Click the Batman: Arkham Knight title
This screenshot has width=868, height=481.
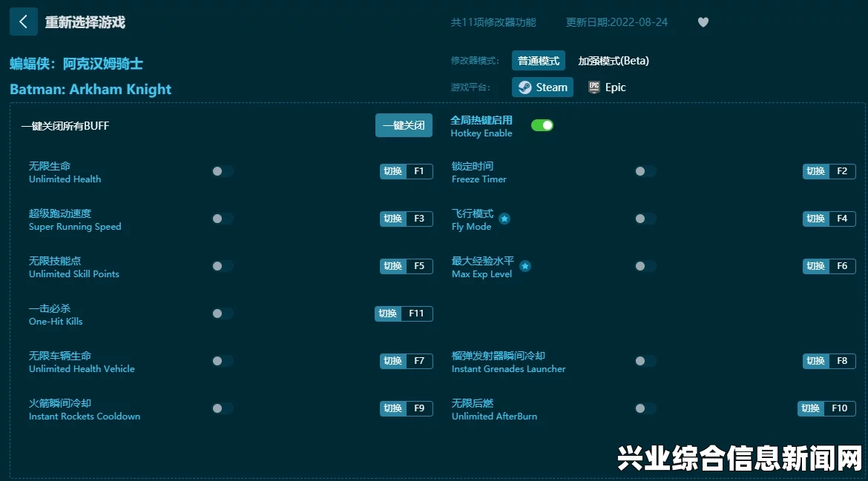91,89
